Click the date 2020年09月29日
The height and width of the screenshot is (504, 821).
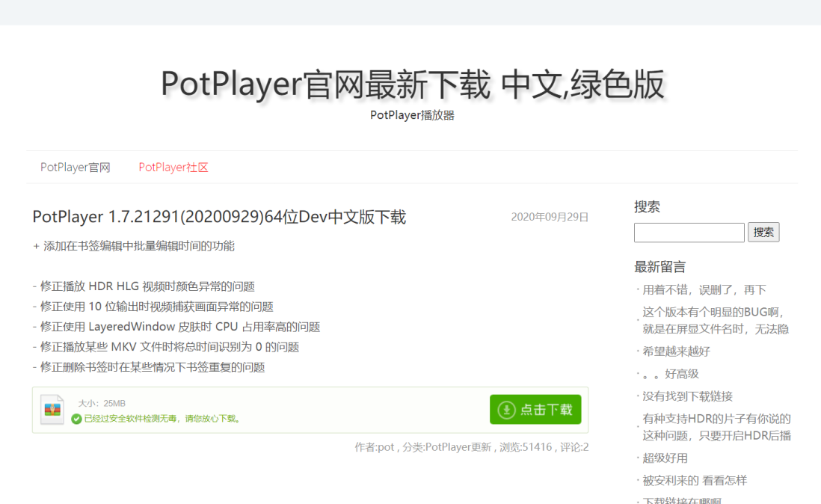(x=550, y=217)
